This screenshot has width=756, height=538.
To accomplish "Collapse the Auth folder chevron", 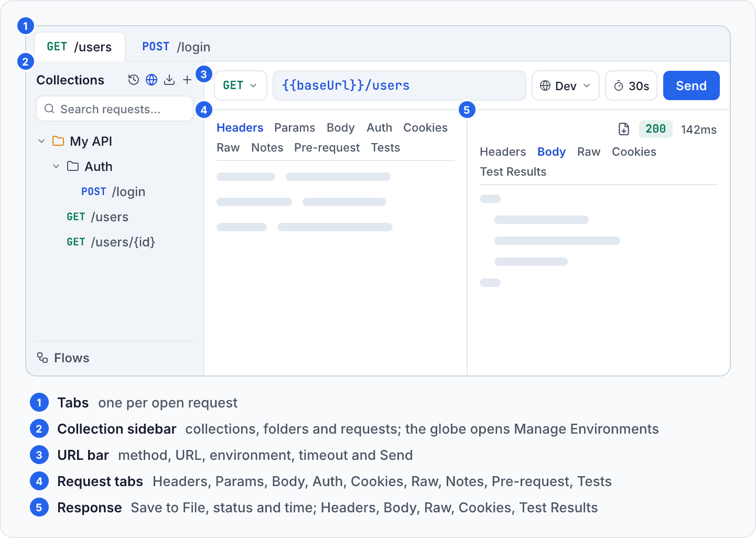I will [56, 166].
